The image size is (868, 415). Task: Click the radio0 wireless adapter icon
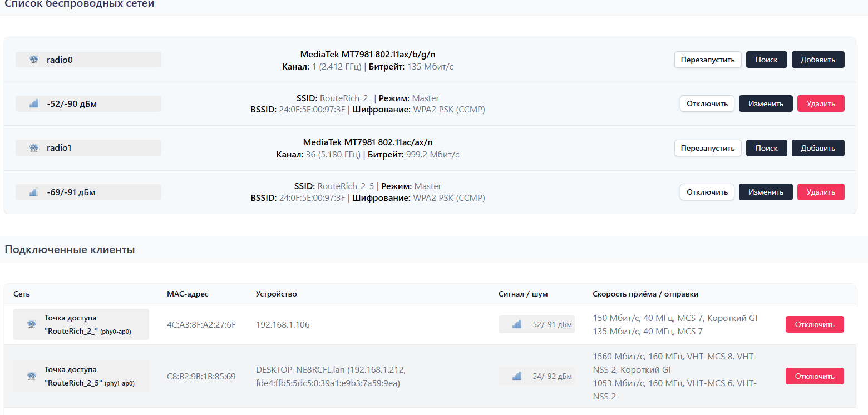[33, 60]
